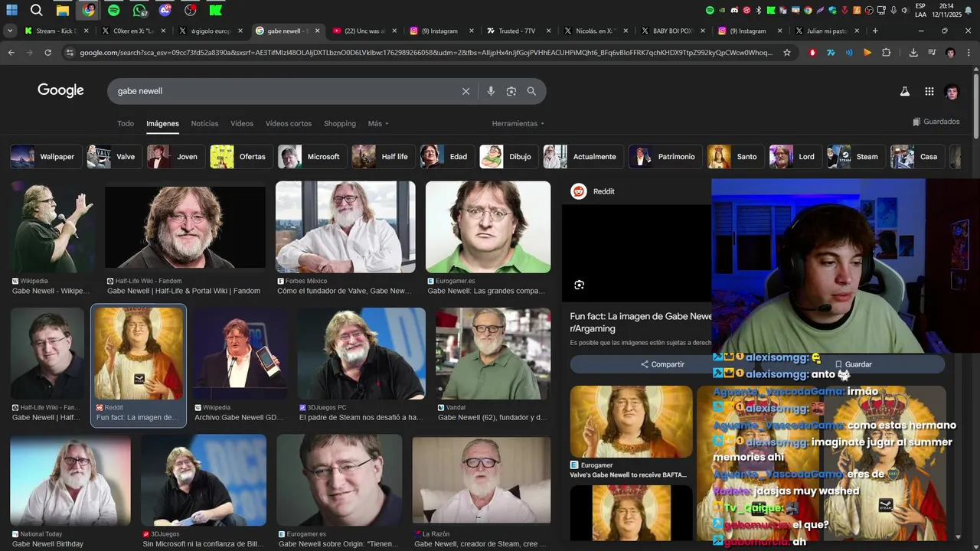Open Google account profile picture

click(952, 92)
